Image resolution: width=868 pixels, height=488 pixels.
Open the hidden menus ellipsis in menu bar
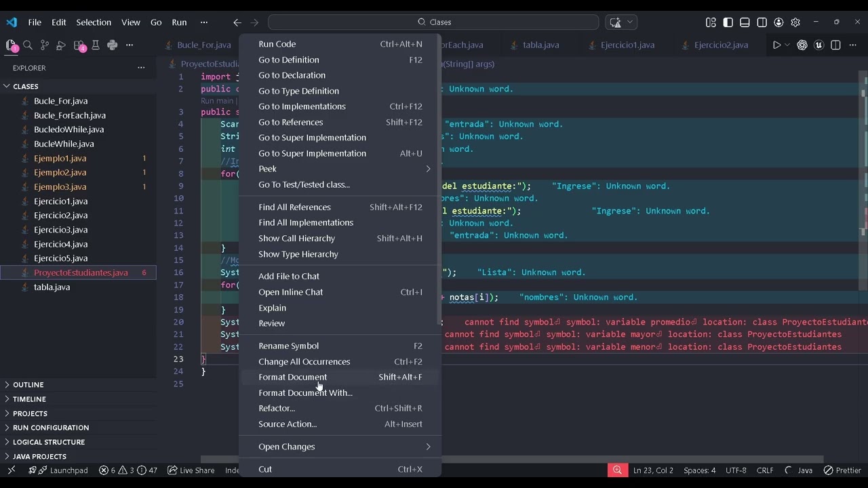pos(204,22)
